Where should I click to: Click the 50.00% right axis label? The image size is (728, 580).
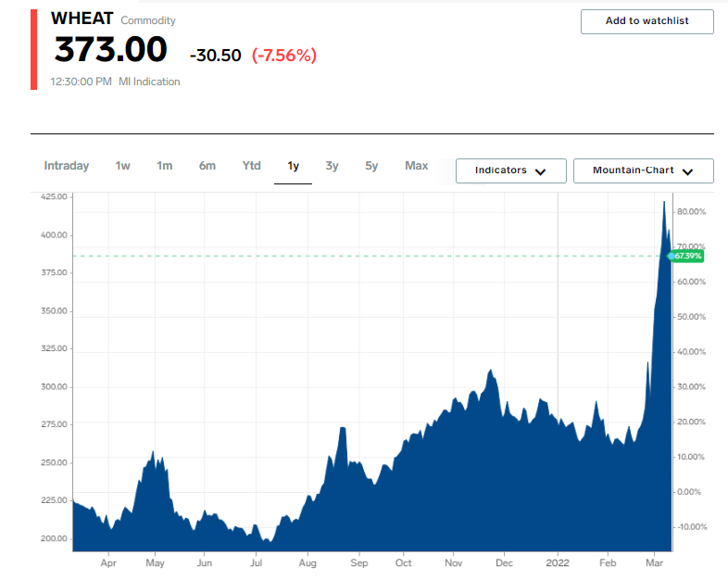click(x=691, y=317)
